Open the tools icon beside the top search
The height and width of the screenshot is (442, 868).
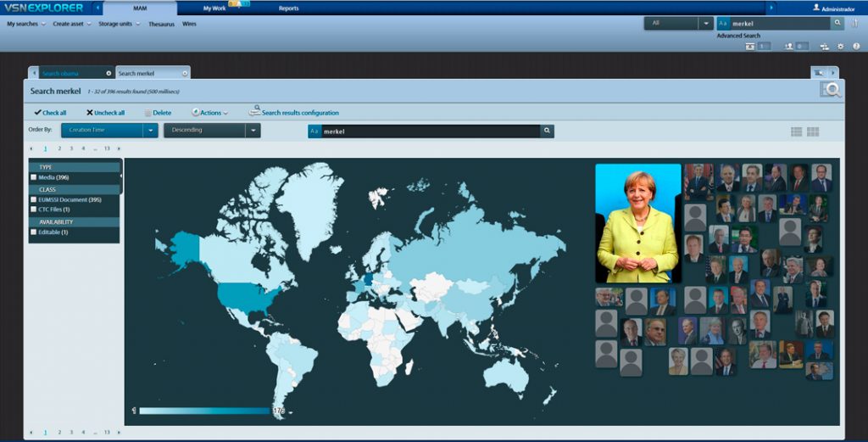pyautogui.click(x=854, y=23)
